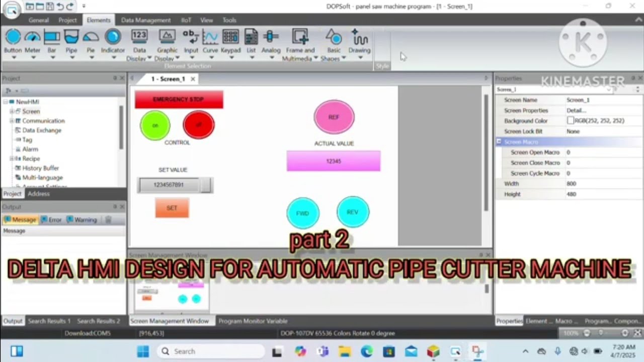This screenshot has height=362, width=644.
Task: Select the cyan FWD button on canvas
Action: click(x=303, y=213)
